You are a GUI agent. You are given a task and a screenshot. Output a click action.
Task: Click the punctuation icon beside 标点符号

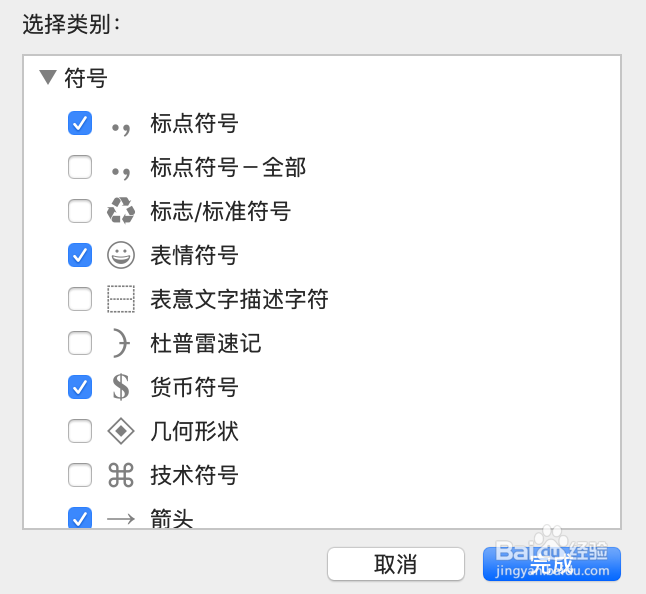coord(121,124)
